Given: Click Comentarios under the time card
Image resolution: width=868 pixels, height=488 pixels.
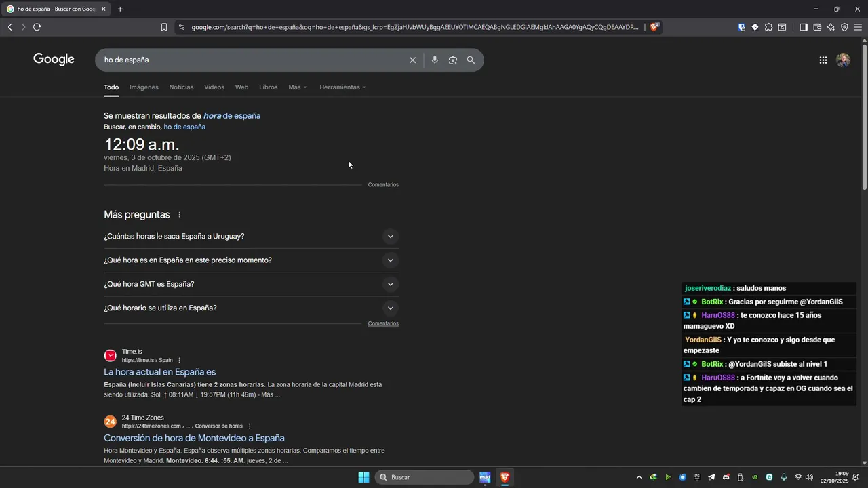Looking at the screenshot, I should [x=383, y=185].
